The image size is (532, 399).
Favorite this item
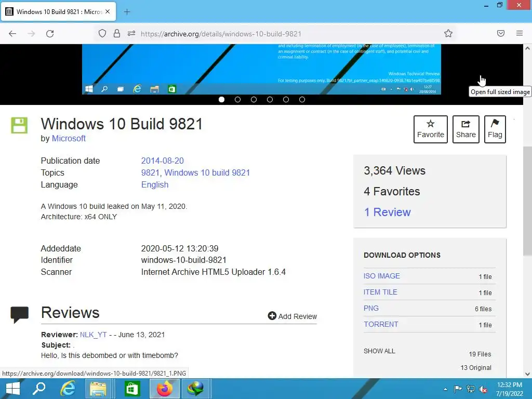(431, 129)
